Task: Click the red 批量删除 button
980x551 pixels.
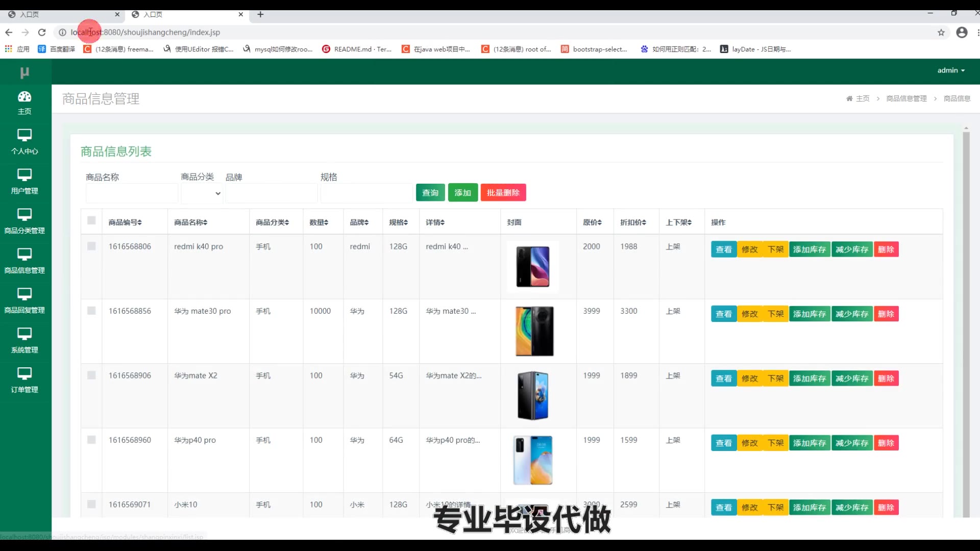Action: [503, 193]
